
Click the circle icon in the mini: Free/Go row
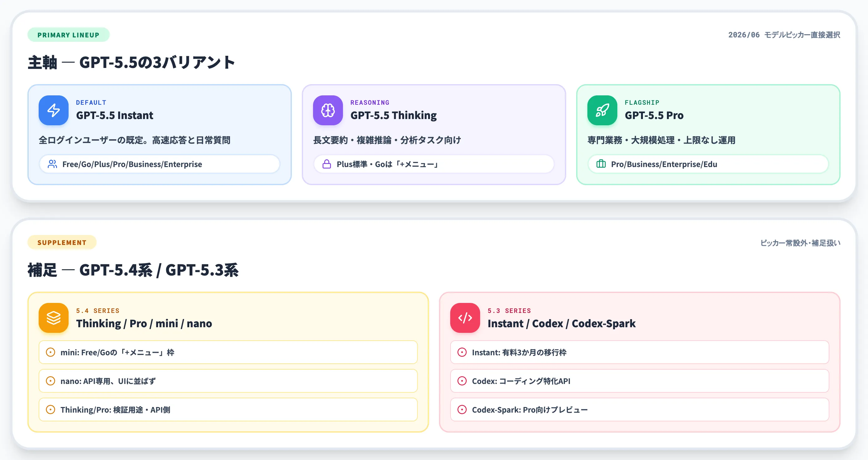(50, 352)
